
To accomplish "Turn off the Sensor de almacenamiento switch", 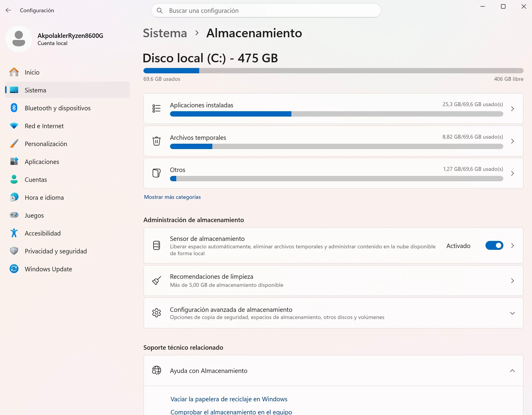I will [494, 245].
